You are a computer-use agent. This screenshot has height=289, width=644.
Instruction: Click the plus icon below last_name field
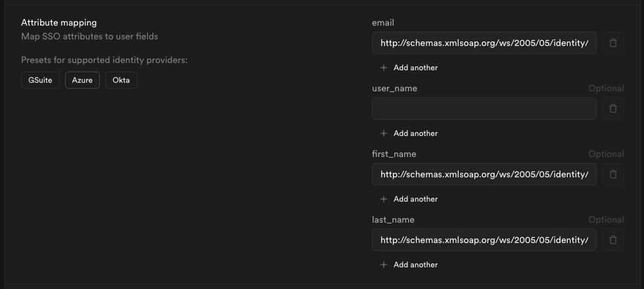[x=384, y=265]
